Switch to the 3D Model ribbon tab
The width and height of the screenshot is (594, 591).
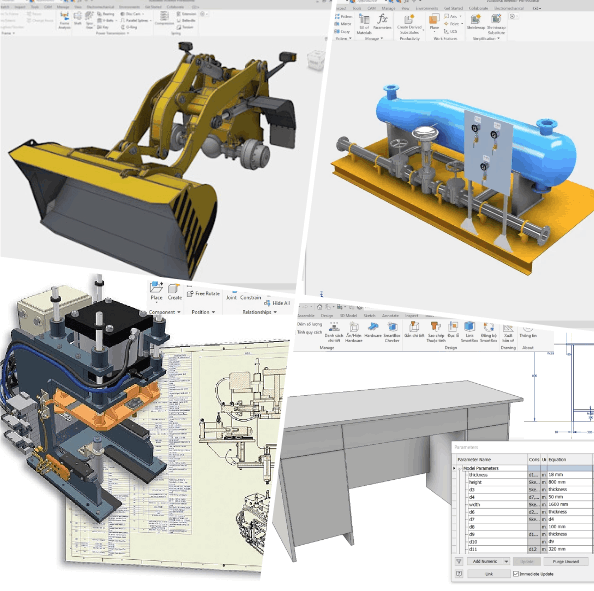click(x=348, y=315)
